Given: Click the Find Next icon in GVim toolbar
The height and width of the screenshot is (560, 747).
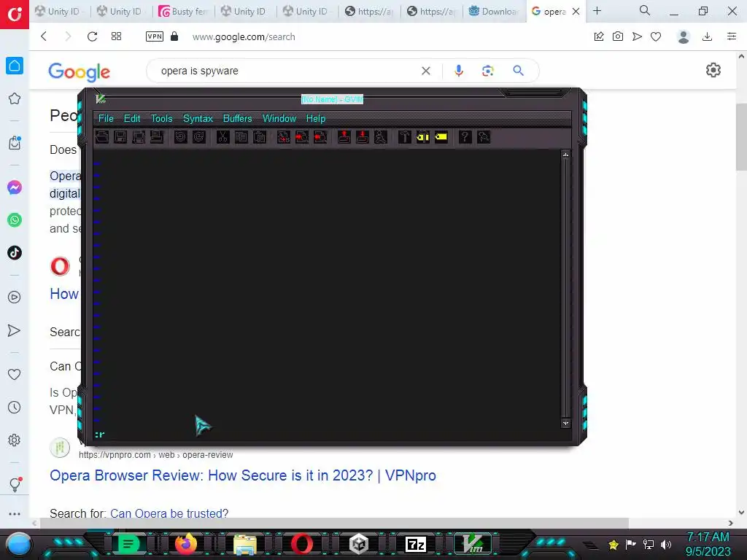Looking at the screenshot, I should pos(301,137).
